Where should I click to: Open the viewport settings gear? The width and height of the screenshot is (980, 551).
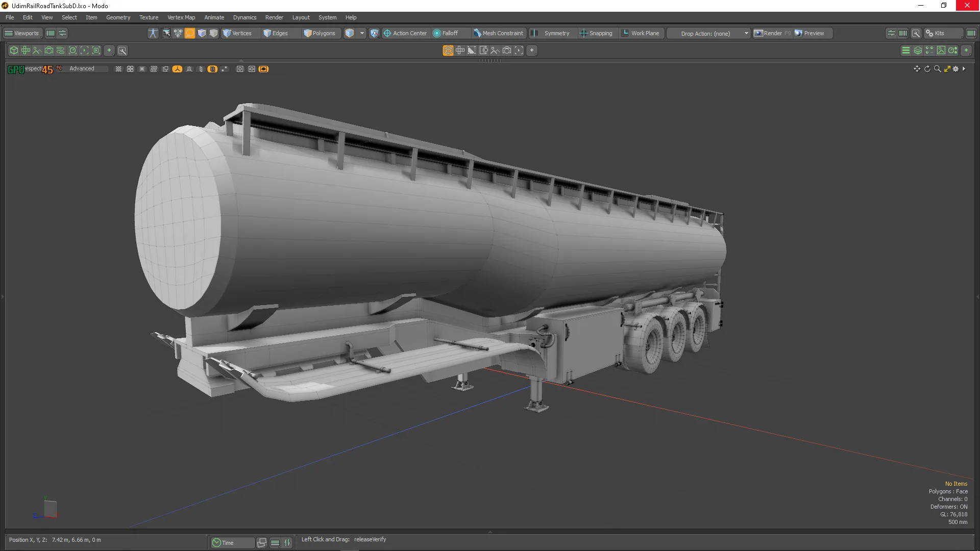pyautogui.click(x=955, y=69)
